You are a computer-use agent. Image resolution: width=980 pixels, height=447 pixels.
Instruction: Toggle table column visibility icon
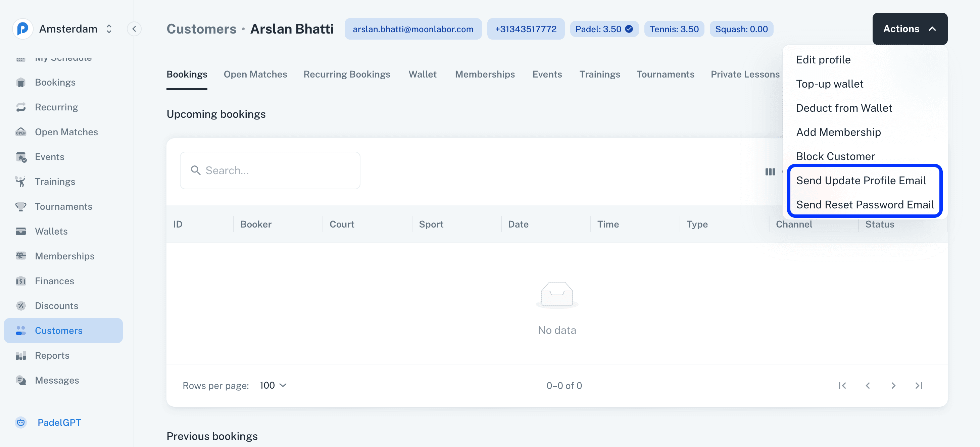point(770,172)
